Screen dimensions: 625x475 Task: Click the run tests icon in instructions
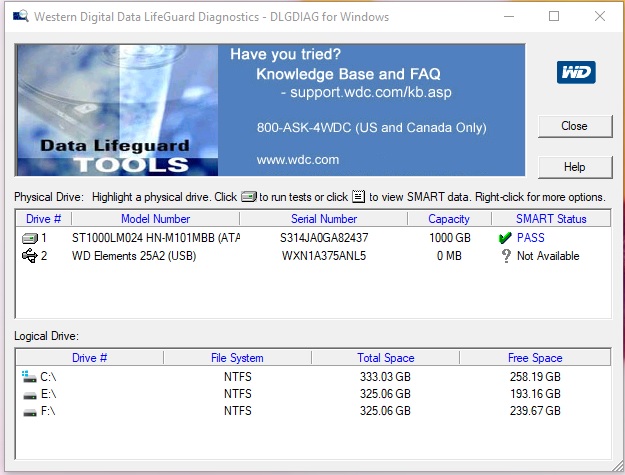coord(249,197)
